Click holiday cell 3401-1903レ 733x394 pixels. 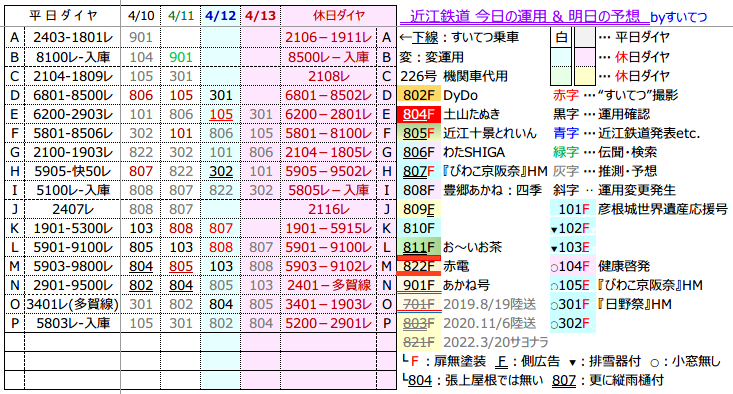tap(329, 304)
